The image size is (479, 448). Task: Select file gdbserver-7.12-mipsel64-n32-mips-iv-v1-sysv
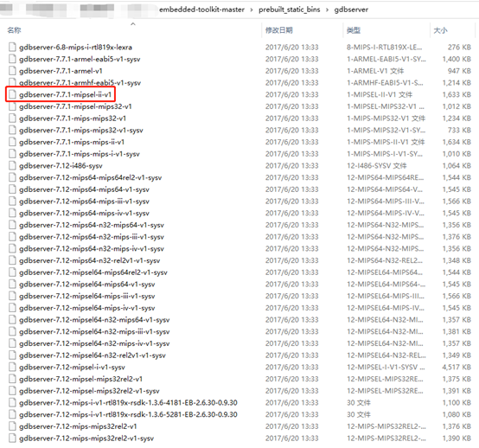tap(94, 343)
